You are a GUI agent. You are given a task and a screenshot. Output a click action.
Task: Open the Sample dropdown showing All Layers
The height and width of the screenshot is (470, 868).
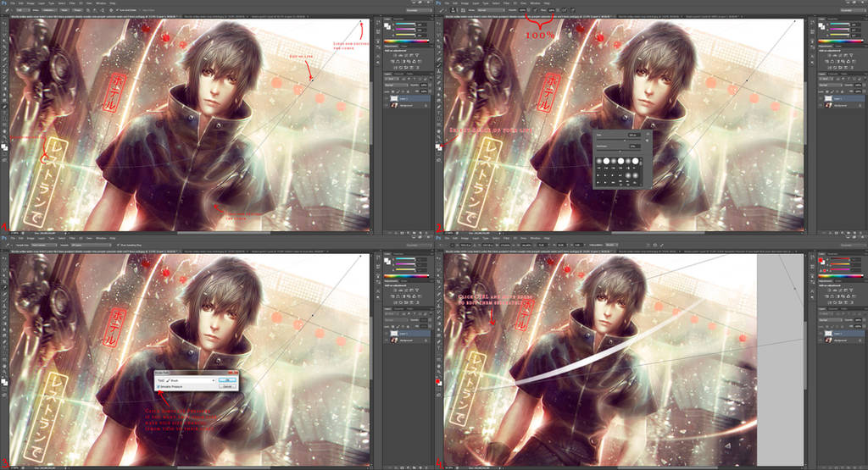coord(91,245)
